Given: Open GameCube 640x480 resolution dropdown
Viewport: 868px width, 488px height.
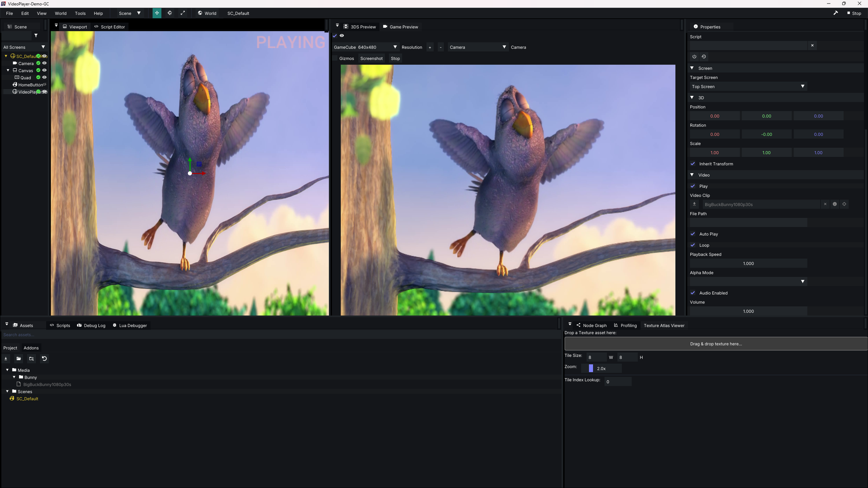Looking at the screenshot, I should point(365,47).
